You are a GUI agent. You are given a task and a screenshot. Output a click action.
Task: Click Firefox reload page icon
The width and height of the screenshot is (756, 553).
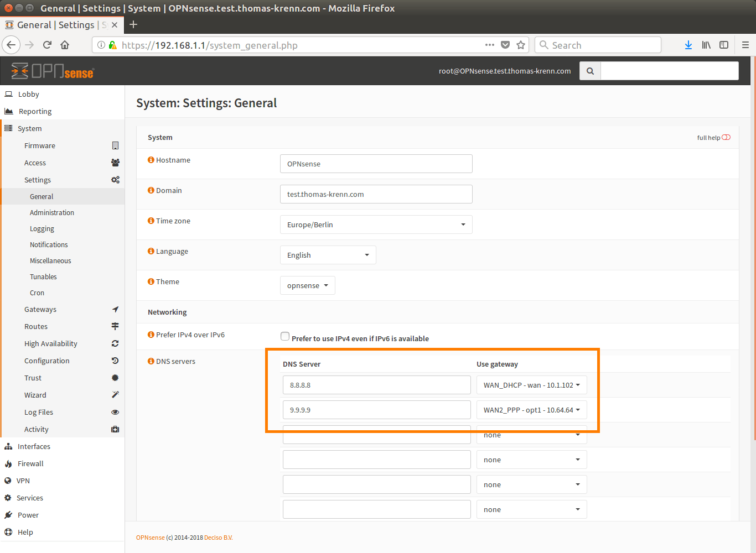click(47, 45)
